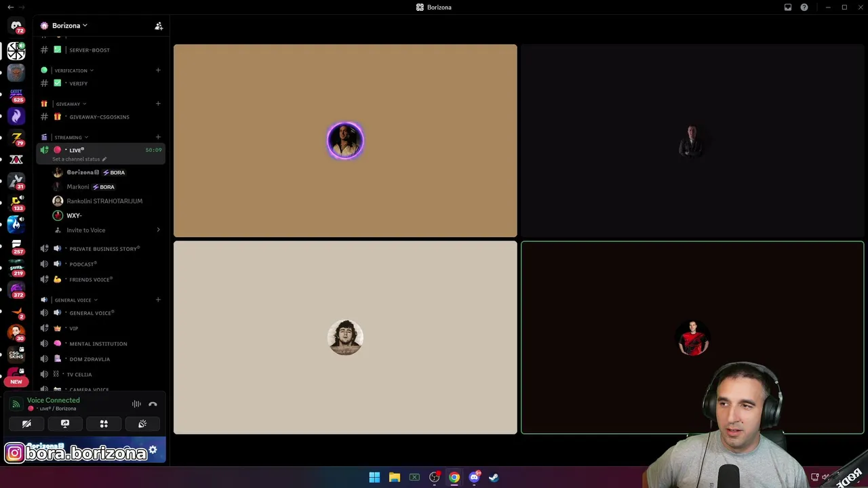Select user Markoni in the voice list
The height and width of the screenshot is (488, 868).
click(x=107, y=186)
